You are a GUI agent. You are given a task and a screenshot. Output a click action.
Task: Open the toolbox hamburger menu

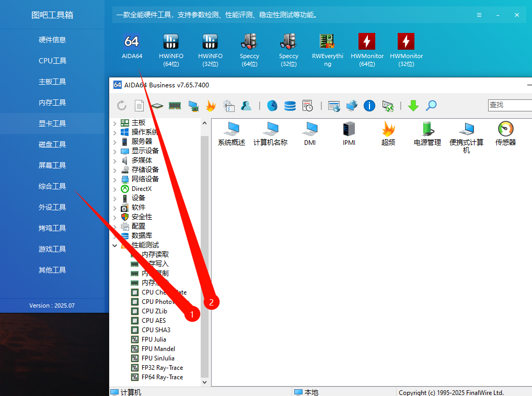[479, 15]
